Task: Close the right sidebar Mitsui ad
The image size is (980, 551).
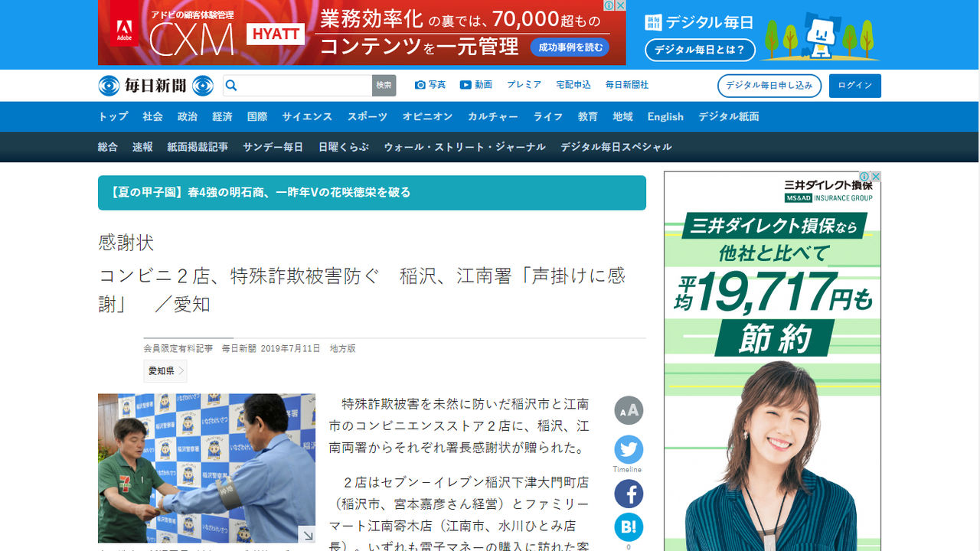Action: 876,177
